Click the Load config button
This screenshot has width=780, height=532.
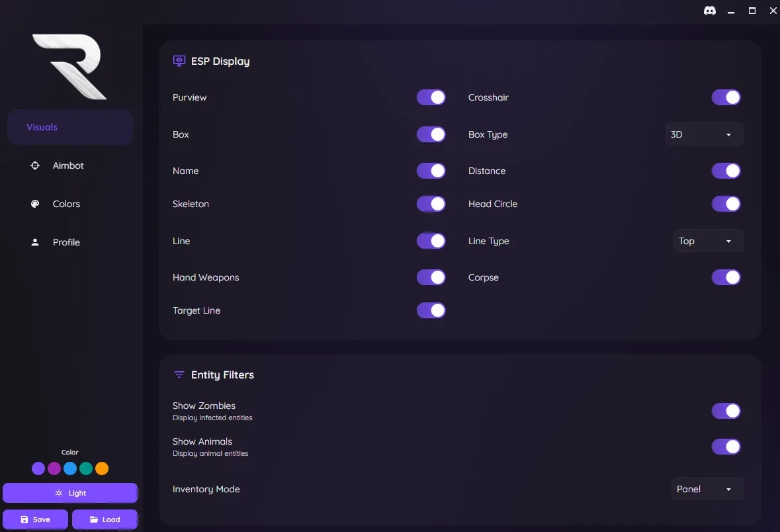point(105,519)
